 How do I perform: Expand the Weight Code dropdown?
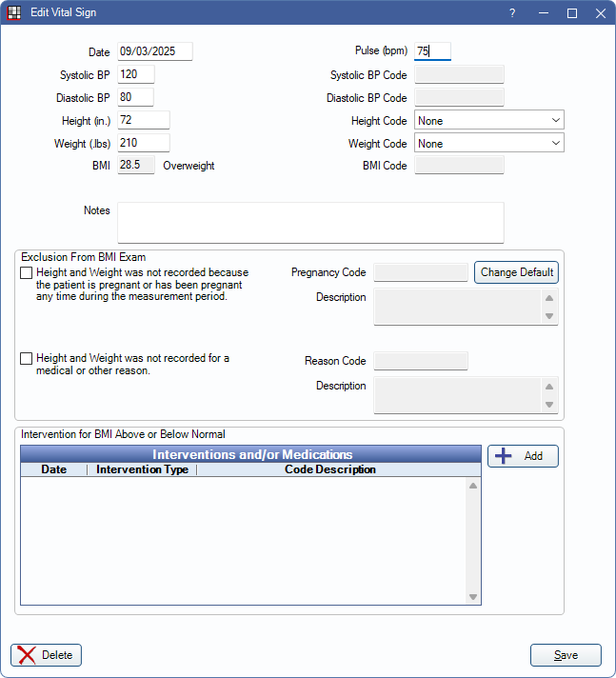pos(488,144)
